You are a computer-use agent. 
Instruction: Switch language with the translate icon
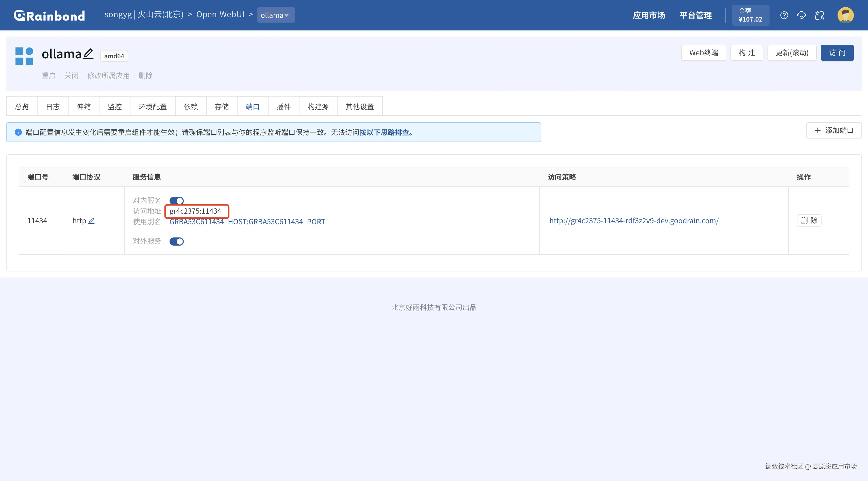(x=819, y=15)
